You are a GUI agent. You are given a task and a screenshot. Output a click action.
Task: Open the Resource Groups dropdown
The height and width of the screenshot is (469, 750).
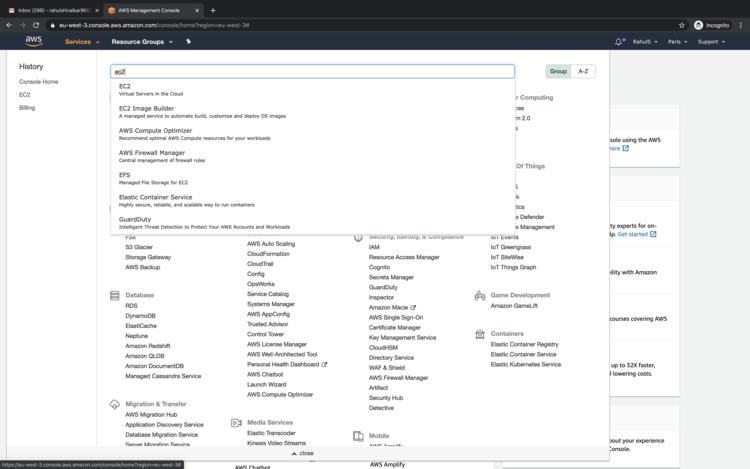[x=141, y=42]
